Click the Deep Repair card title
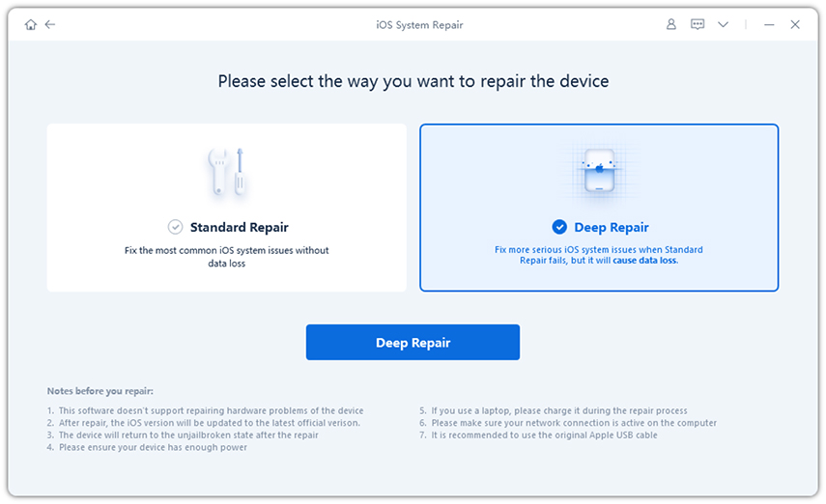The height and width of the screenshot is (504, 826). tap(611, 228)
